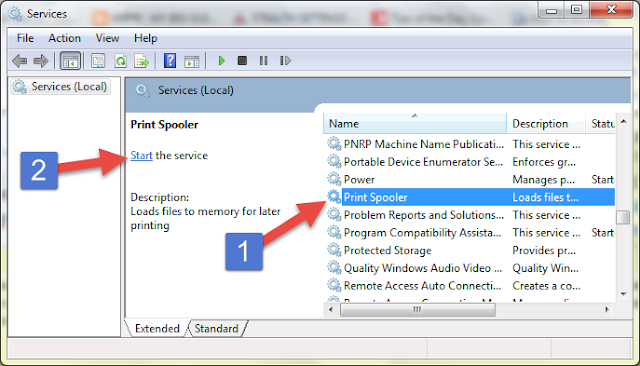
Task: Open the Properties toolbar icon
Action: coord(98,61)
